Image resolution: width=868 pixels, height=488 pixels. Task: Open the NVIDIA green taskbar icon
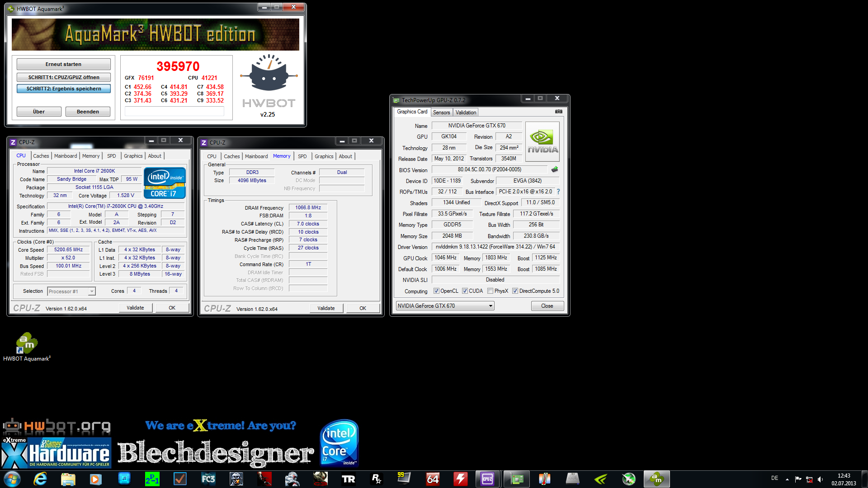(x=600, y=479)
